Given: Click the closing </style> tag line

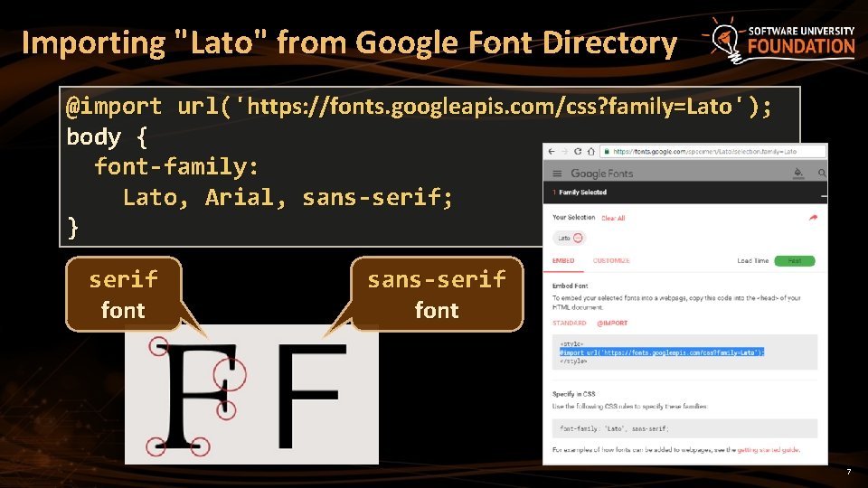Looking at the screenshot, I should pos(573,361).
